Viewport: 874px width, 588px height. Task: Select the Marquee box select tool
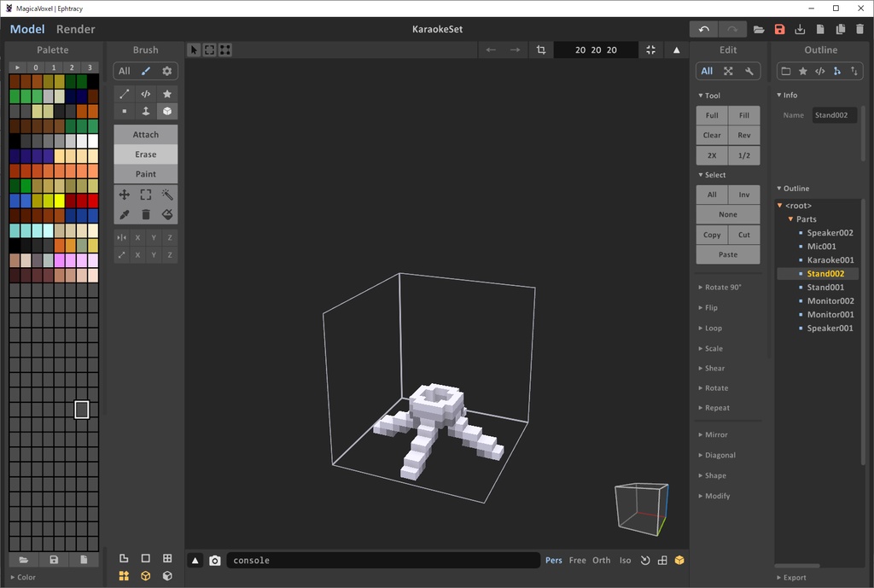point(145,195)
